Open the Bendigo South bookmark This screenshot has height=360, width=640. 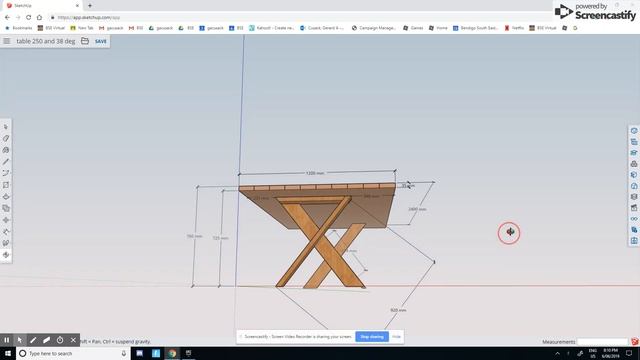click(475, 28)
